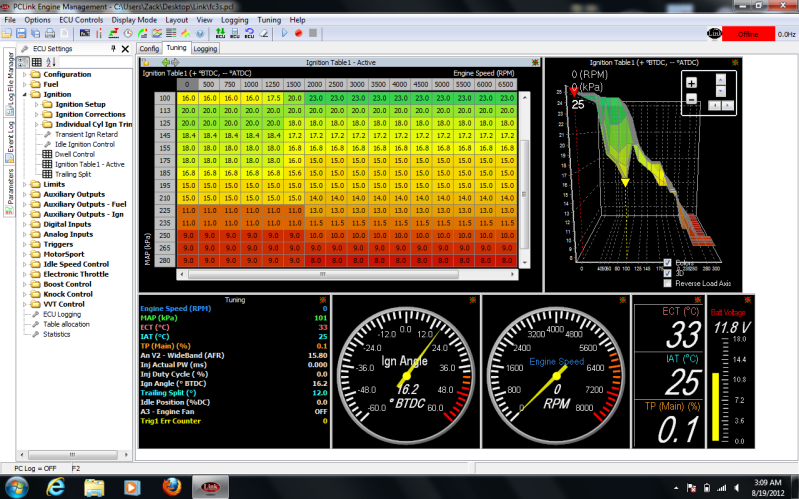The height and width of the screenshot is (499, 799).
Task: Close 3D graph panel with green-red X
Action: 735,62
